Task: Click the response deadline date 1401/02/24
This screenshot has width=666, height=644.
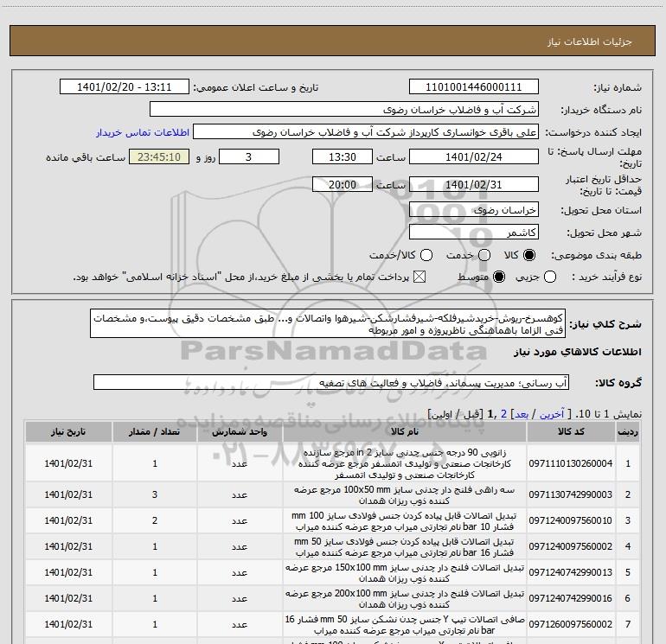Action: click(x=474, y=156)
